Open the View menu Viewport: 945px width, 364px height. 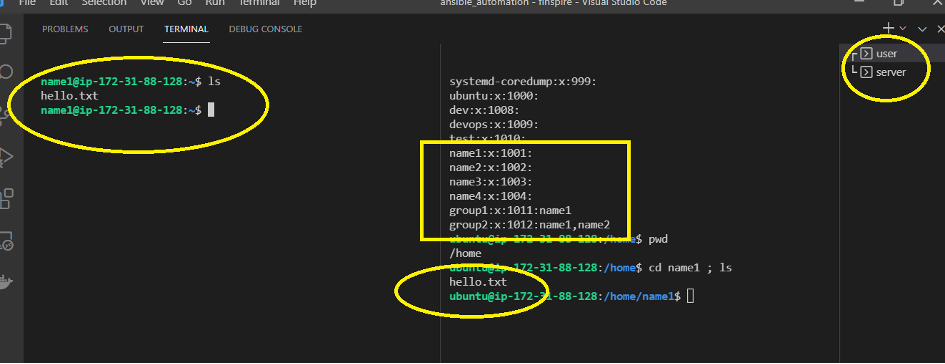point(152,3)
